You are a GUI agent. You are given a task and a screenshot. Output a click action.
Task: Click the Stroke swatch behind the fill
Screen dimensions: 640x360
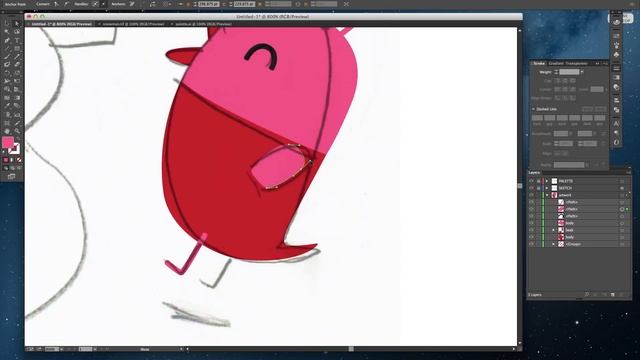14,149
